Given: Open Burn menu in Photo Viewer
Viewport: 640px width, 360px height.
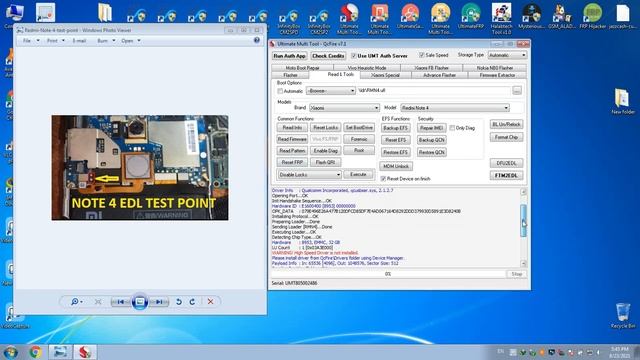Looking at the screenshot, I should pyautogui.click(x=106, y=41).
